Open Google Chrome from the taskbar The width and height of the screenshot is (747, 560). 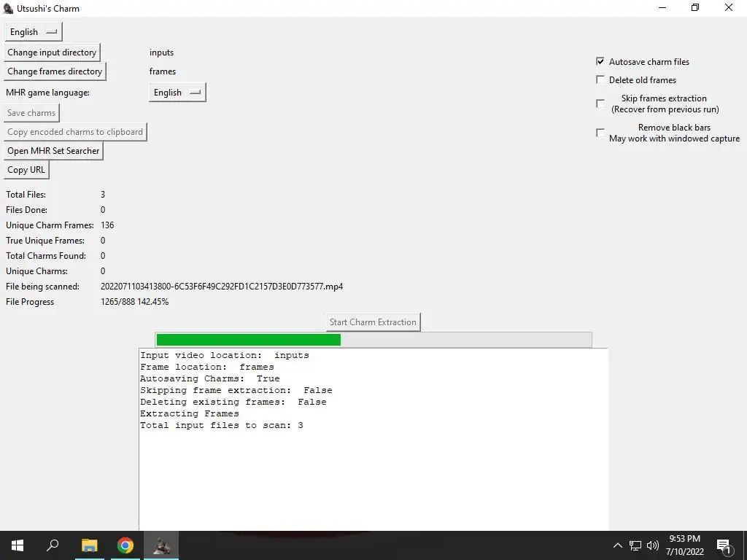click(125, 545)
